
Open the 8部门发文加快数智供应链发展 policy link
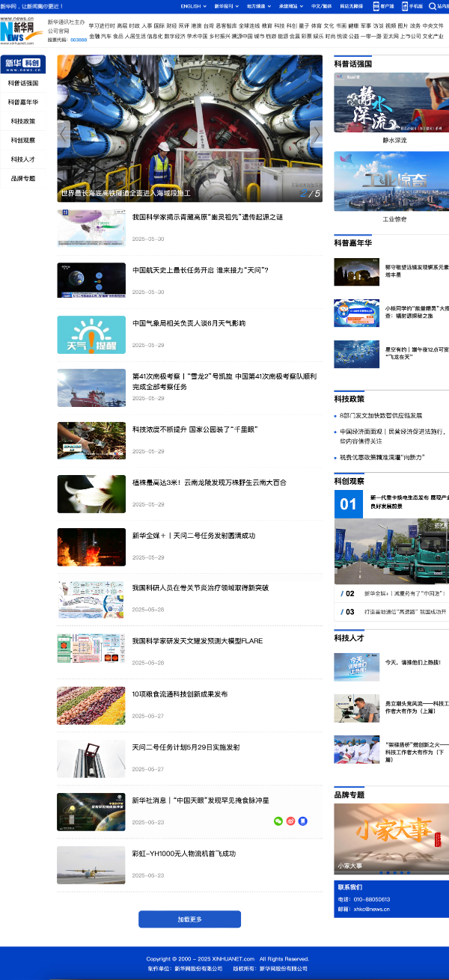(381, 415)
